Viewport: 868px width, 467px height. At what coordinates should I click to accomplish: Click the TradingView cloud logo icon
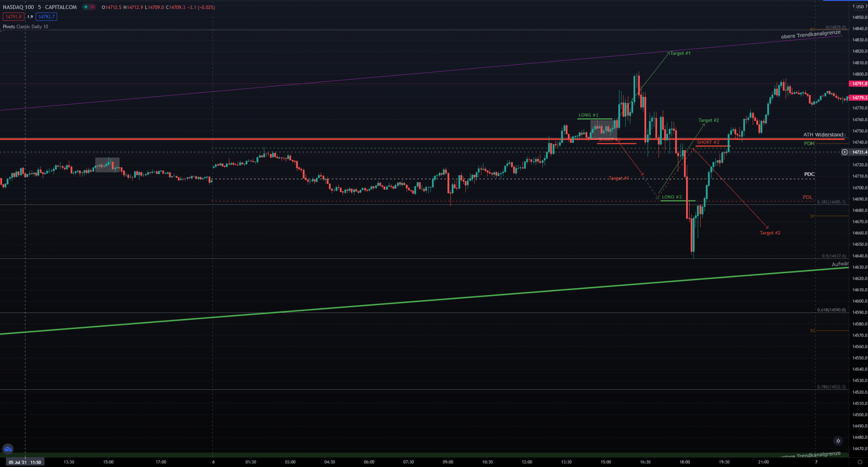point(8,449)
